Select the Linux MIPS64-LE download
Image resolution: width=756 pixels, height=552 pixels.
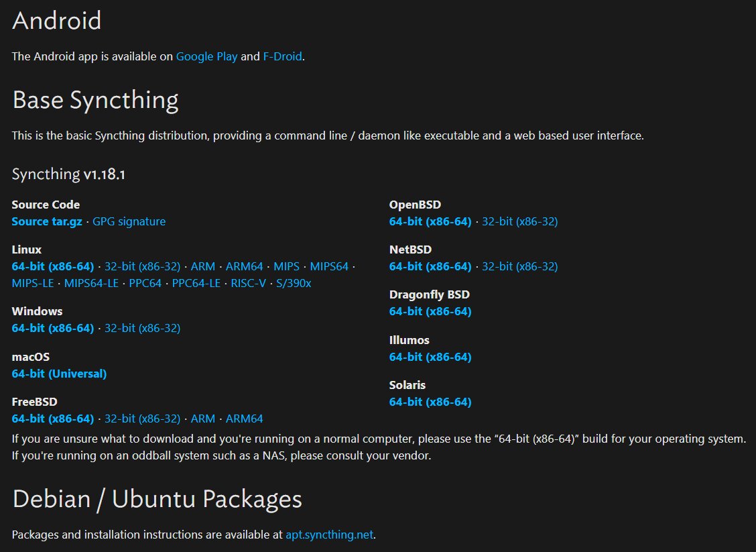coord(91,283)
